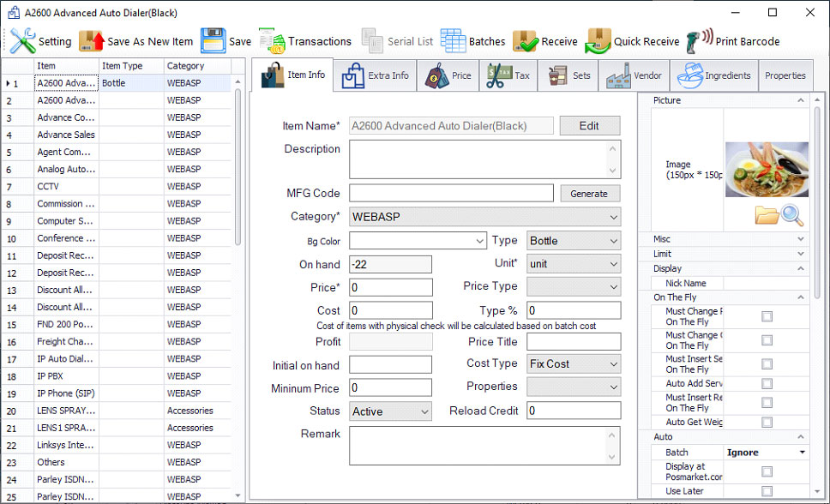Select the IP PBX item row
This screenshot has height=504, width=830.
tap(117, 376)
